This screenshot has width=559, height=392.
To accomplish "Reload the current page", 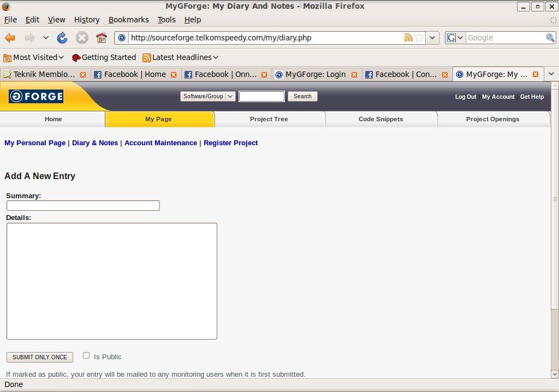I will pyautogui.click(x=62, y=38).
